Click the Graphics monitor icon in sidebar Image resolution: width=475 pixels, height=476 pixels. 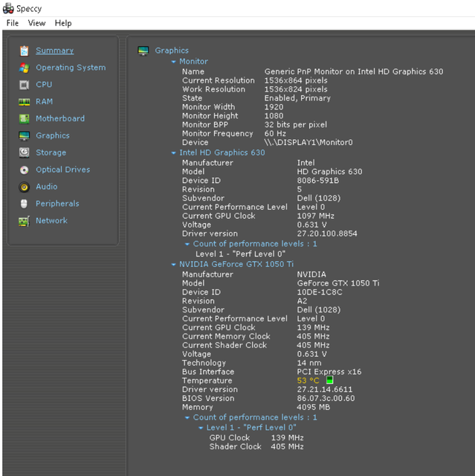click(x=25, y=135)
